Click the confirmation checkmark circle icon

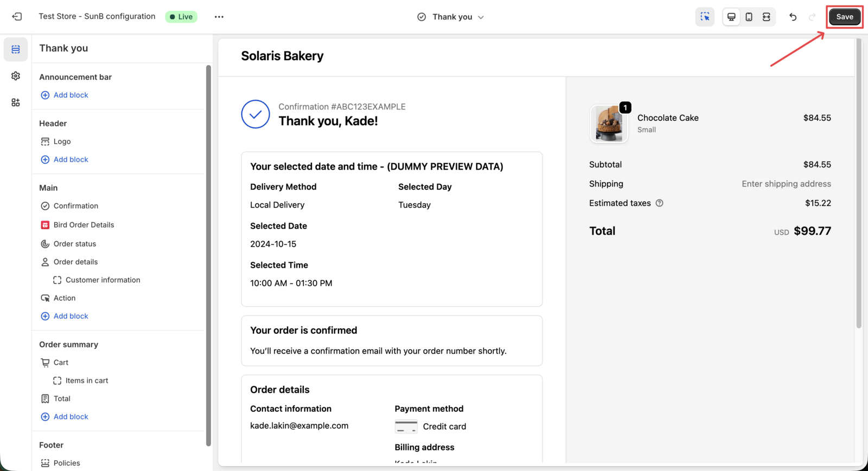pyautogui.click(x=256, y=114)
